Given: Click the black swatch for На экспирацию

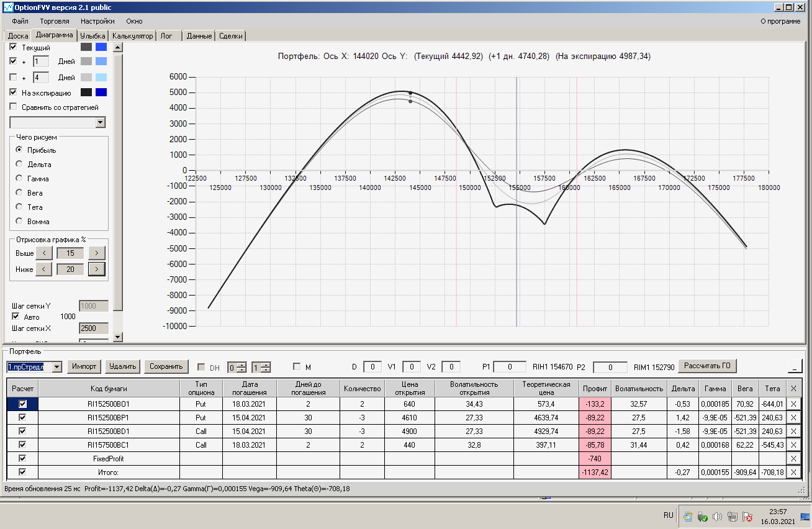Looking at the screenshot, I should point(86,93).
